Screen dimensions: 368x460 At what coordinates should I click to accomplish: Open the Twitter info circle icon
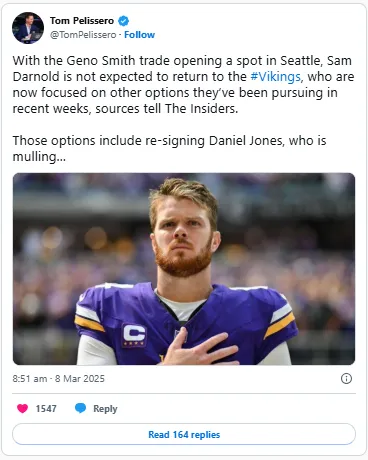346,379
